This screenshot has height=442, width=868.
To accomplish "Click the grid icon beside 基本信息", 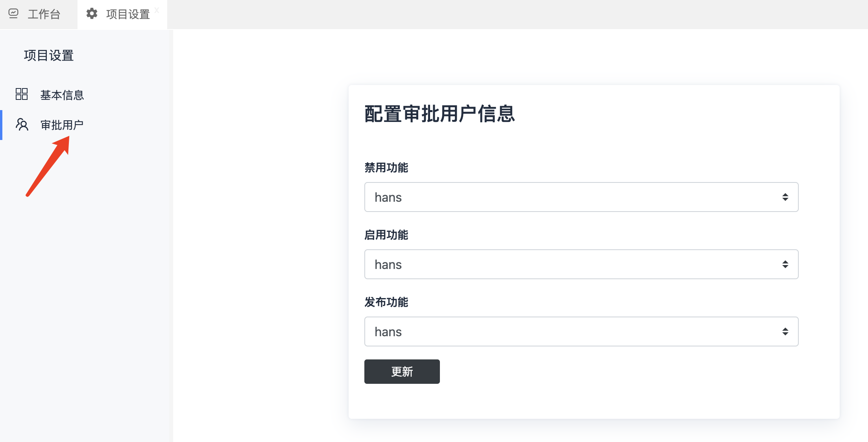I will [22, 94].
